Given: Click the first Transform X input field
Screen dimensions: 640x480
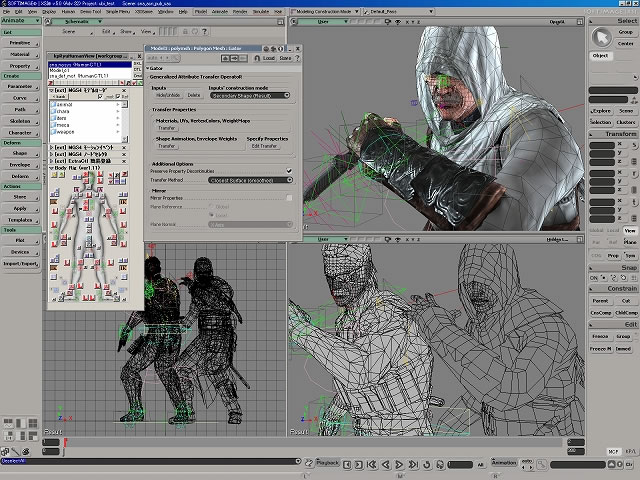Looking at the screenshot, I should coord(600,147).
